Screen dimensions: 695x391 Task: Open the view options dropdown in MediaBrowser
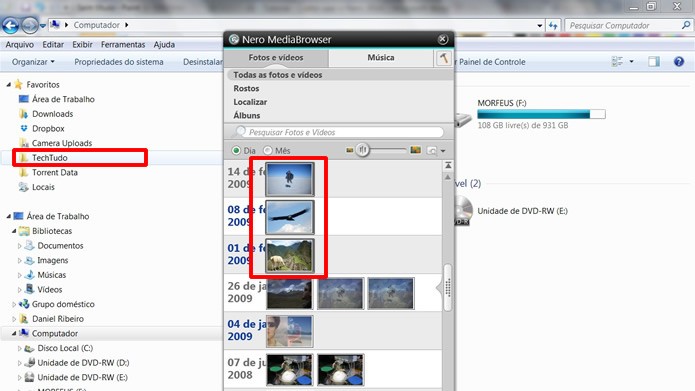pos(436,151)
